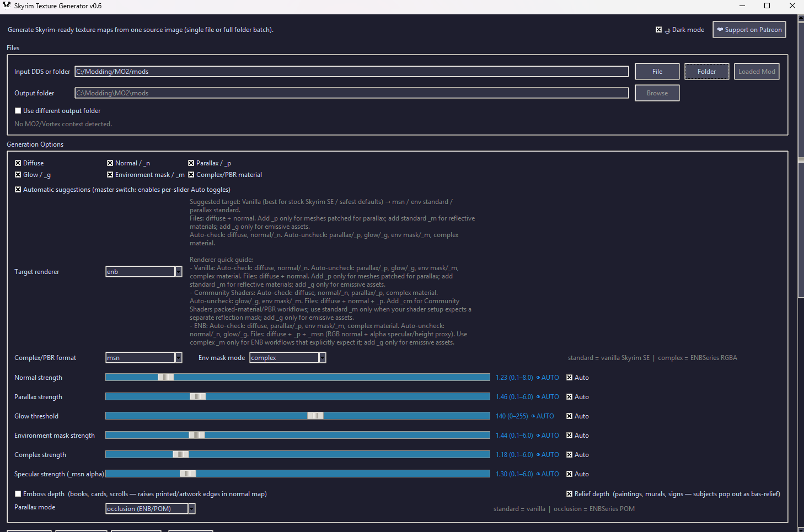This screenshot has width=804, height=532.
Task: Open the Support on Patreon link
Action: click(x=749, y=30)
